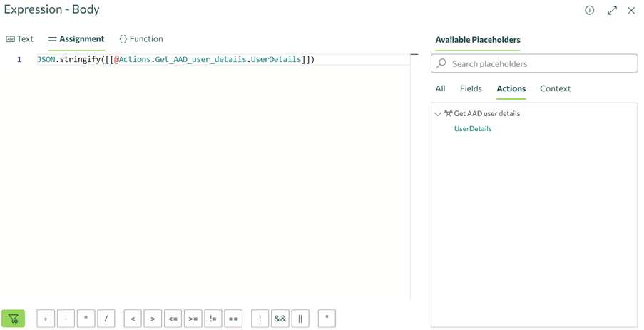Click the green filter icon button

click(x=13, y=319)
